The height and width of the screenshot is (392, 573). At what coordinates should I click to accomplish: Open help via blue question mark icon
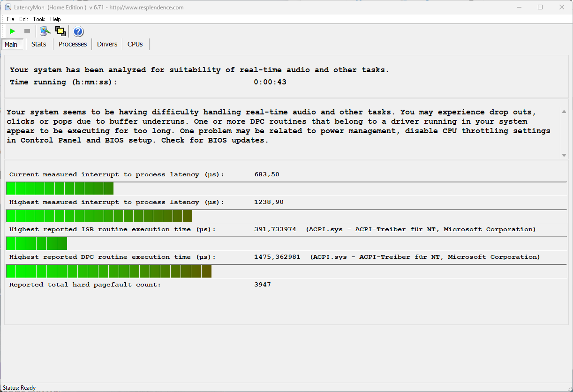click(x=78, y=31)
